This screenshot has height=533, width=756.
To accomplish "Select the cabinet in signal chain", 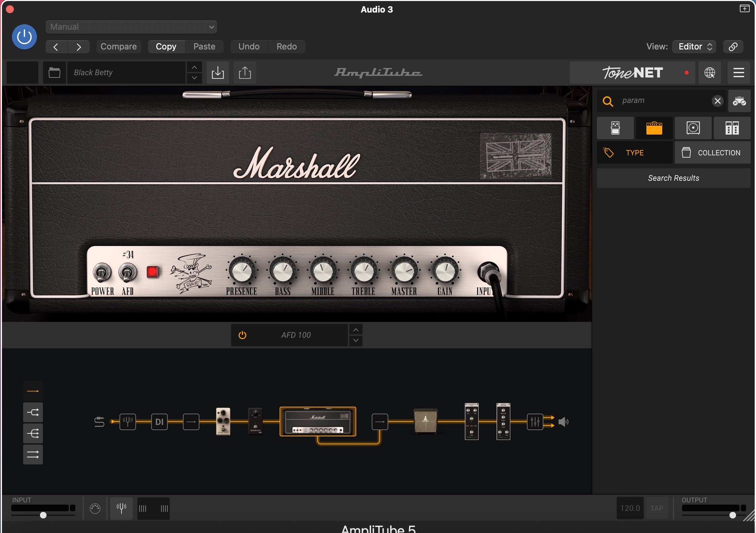I will pos(426,421).
